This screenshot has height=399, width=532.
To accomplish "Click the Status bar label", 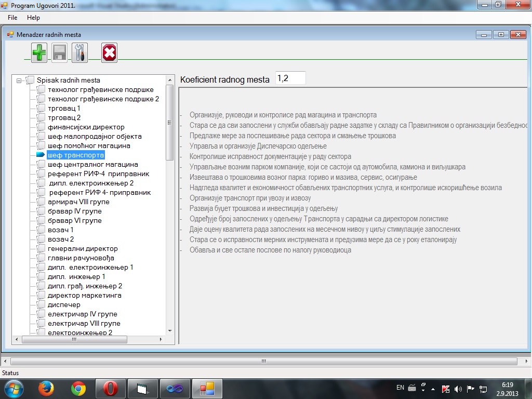I will click(x=10, y=373).
